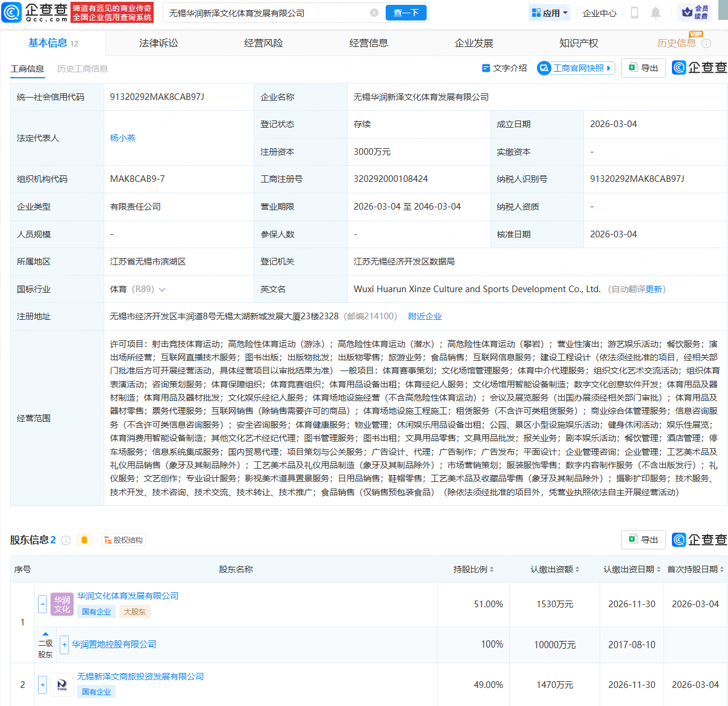Open 股权结构 equity structure view
Image resolution: width=728 pixels, height=706 pixels.
click(x=124, y=540)
